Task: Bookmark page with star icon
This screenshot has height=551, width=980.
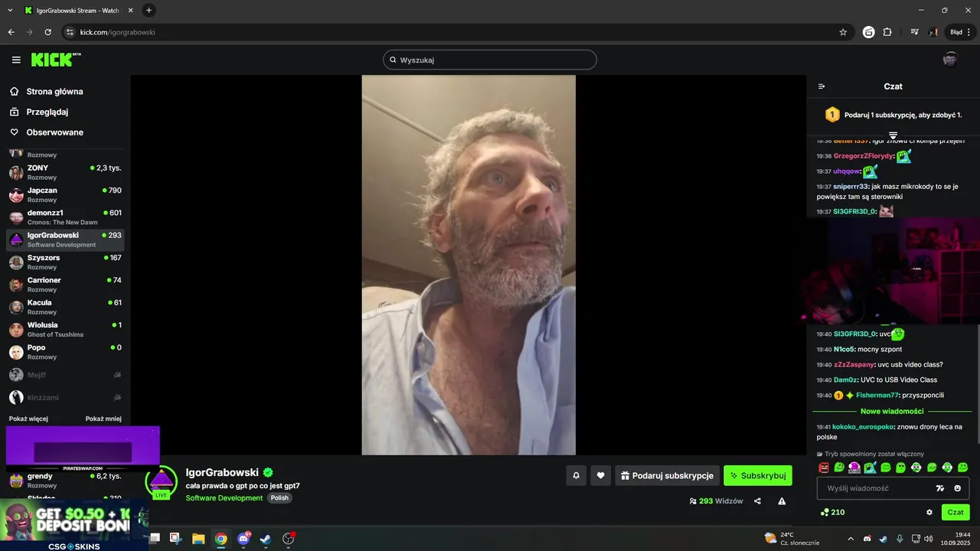Action: 843,32
